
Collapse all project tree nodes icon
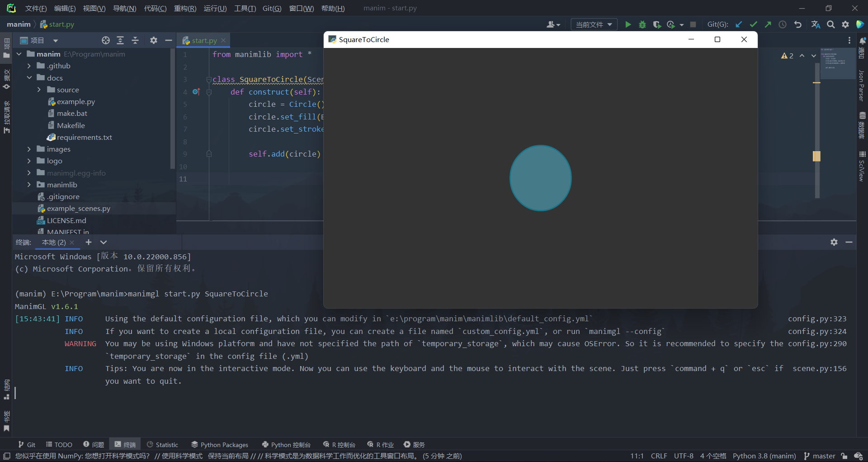[135, 40]
